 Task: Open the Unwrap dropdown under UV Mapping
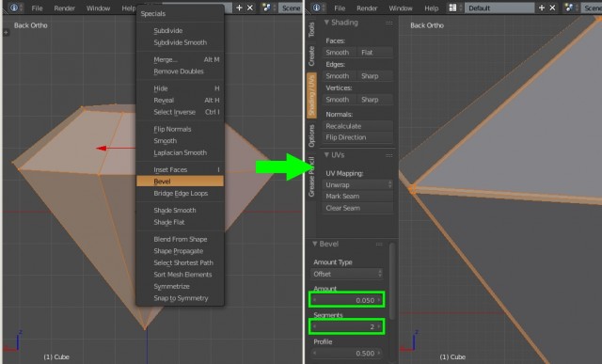coord(357,184)
